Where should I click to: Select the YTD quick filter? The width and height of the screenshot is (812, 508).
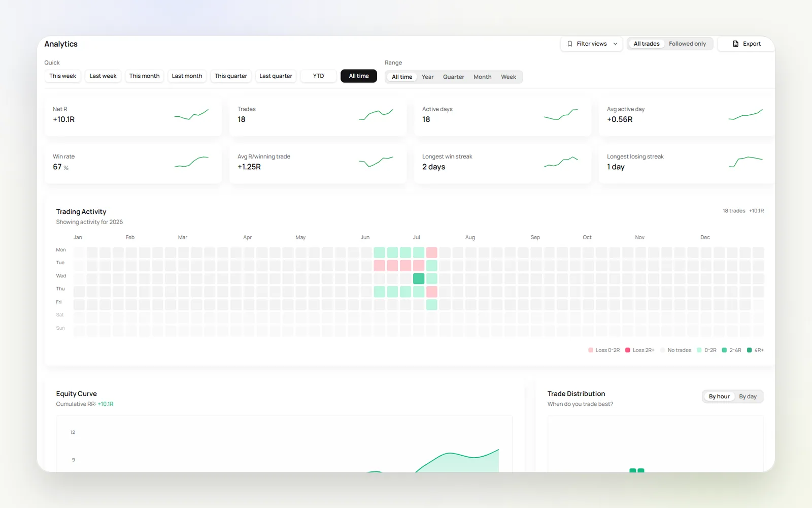coord(318,76)
